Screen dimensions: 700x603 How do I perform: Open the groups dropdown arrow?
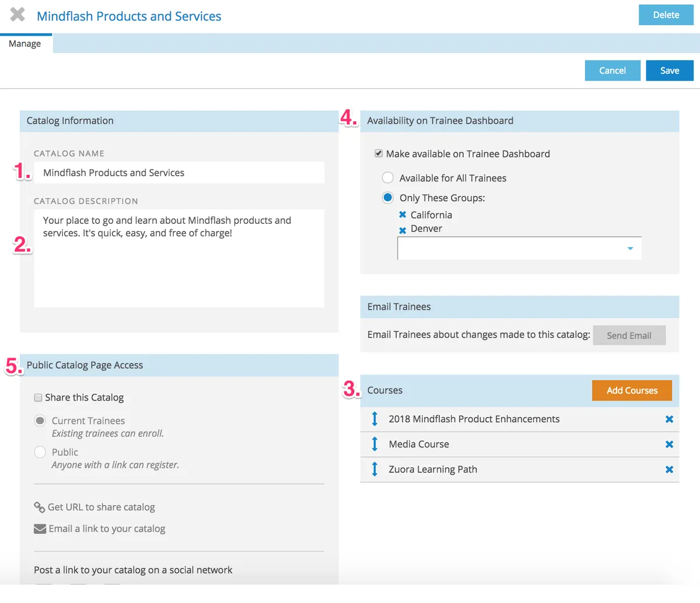[630, 248]
